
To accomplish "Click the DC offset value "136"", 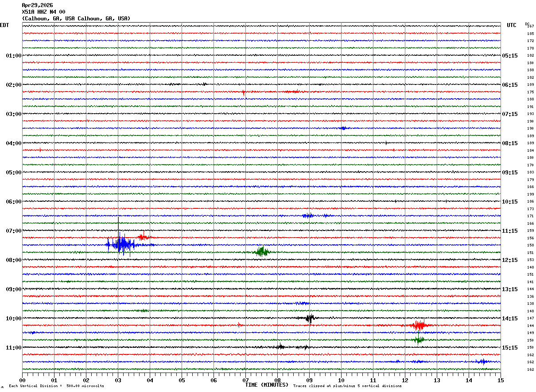I will tap(530, 296).
